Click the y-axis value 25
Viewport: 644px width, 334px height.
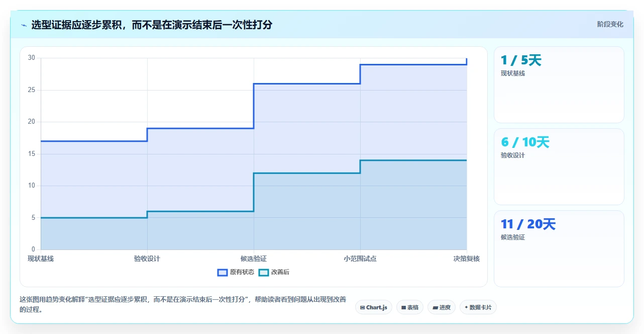coord(32,90)
